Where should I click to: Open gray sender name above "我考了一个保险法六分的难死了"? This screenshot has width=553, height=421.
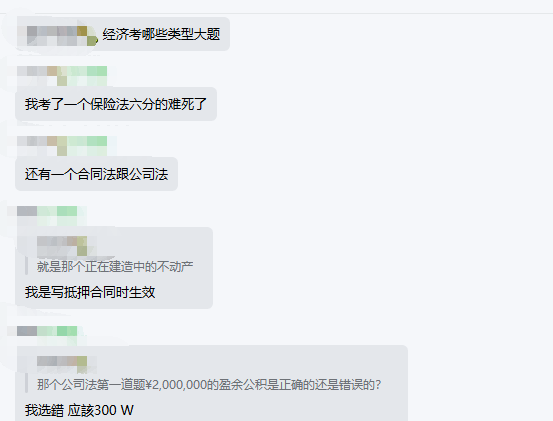click(42, 75)
